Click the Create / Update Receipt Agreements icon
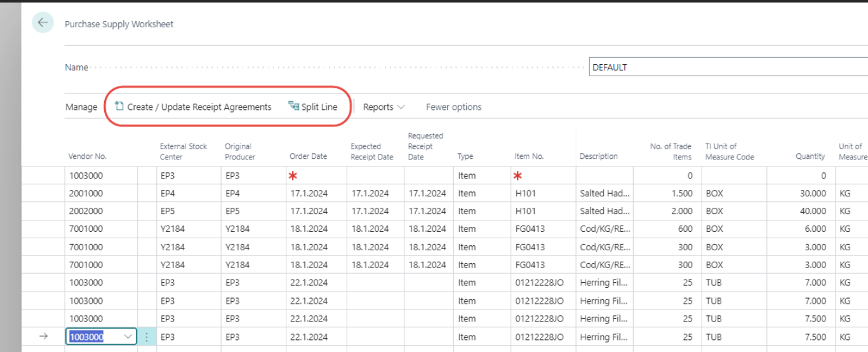This screenshot has height=352, width=868. coord(119,107)
